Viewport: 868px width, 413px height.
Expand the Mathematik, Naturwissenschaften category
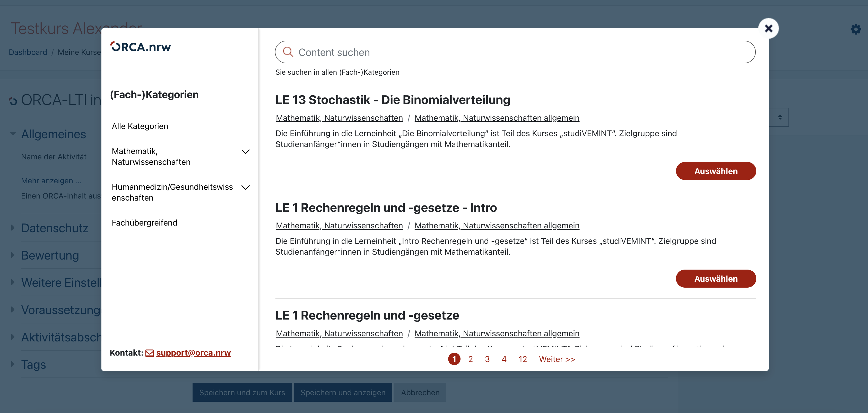tap(246, 151)
